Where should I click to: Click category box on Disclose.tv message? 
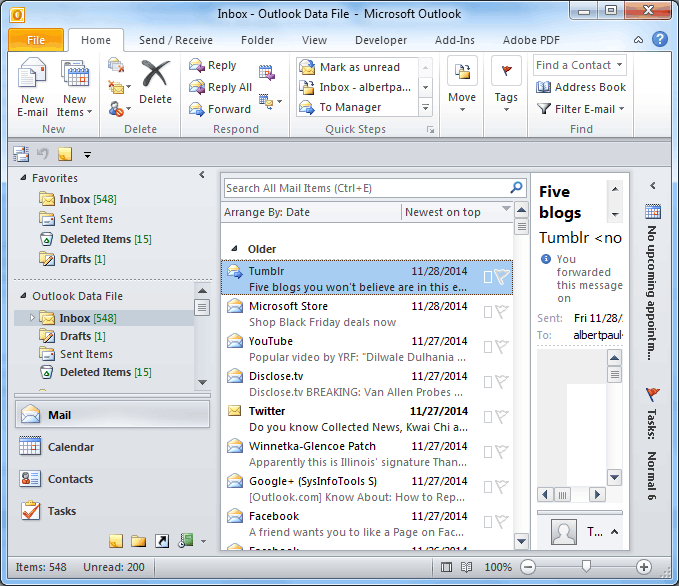click(488, 382)
